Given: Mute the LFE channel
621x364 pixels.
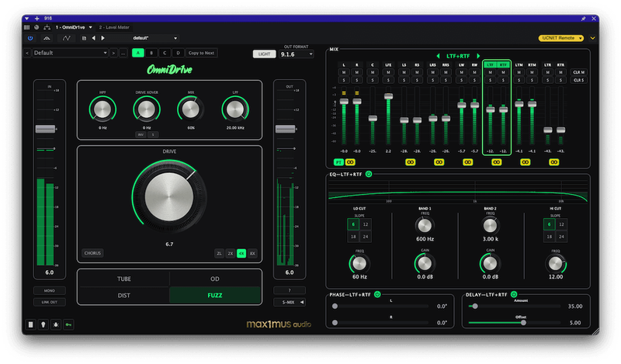Looking at the screenshot, I should coord(388,72).
